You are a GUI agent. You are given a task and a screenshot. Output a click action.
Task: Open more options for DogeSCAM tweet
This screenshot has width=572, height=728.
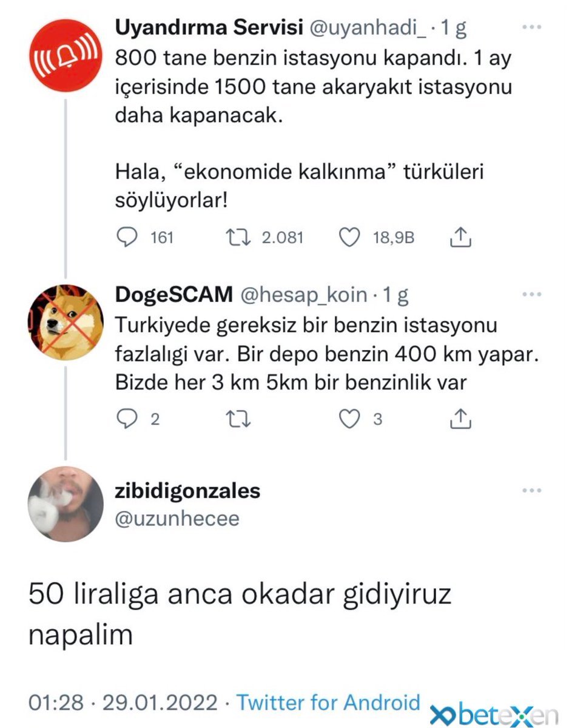pyautogui.click(x=531, y=295)
